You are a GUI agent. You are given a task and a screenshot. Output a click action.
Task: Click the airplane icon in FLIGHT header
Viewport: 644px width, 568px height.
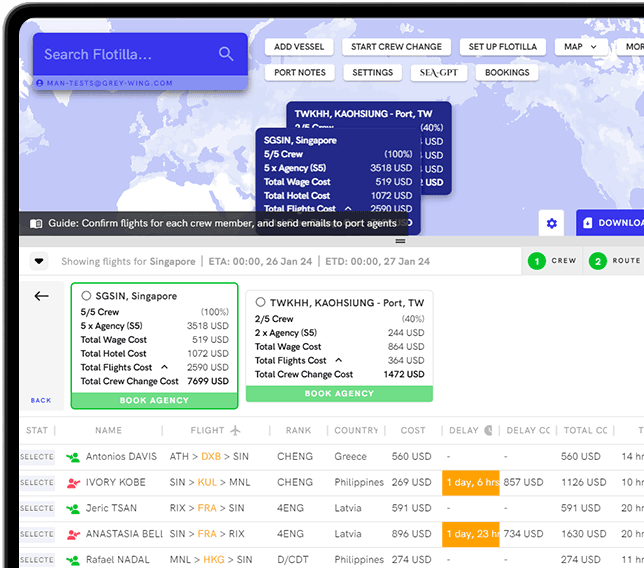pyautogui.click(x=235, y=430)
